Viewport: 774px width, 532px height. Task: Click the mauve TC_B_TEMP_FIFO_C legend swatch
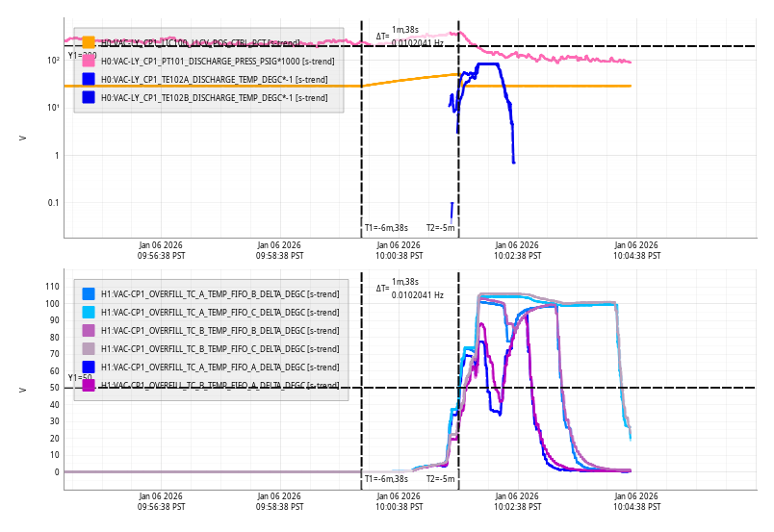[89, 348]
